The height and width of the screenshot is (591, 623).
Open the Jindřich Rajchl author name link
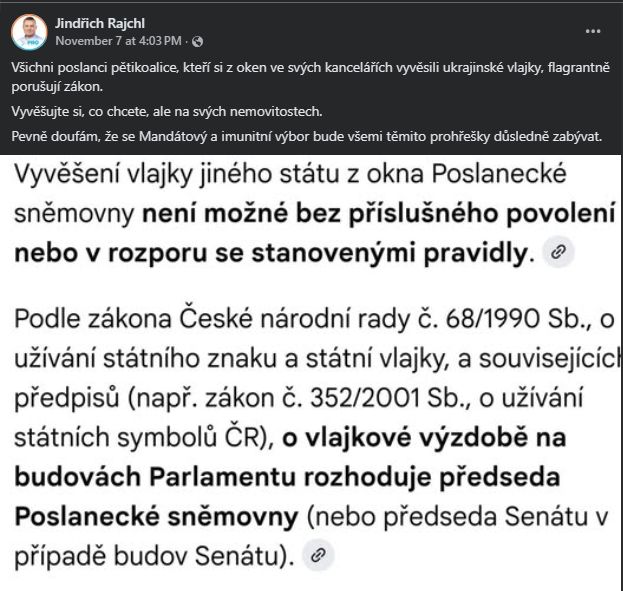click(x=97, y=22)
